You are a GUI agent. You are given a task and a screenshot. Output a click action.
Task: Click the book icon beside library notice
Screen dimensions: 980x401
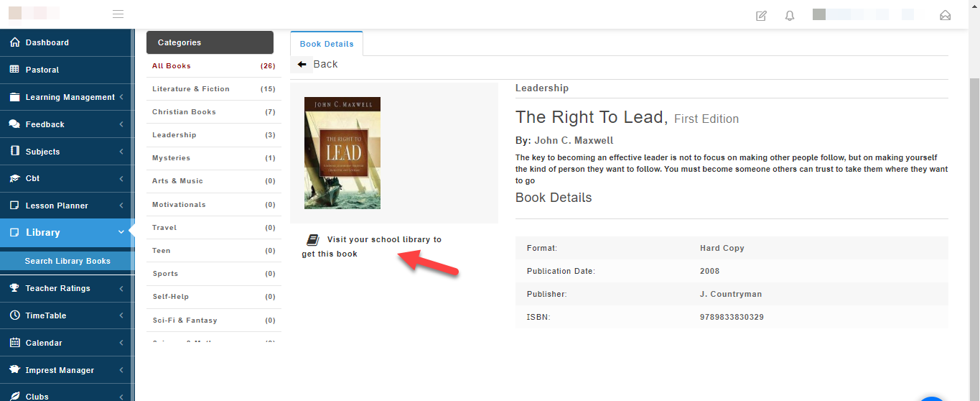point(313,240)
